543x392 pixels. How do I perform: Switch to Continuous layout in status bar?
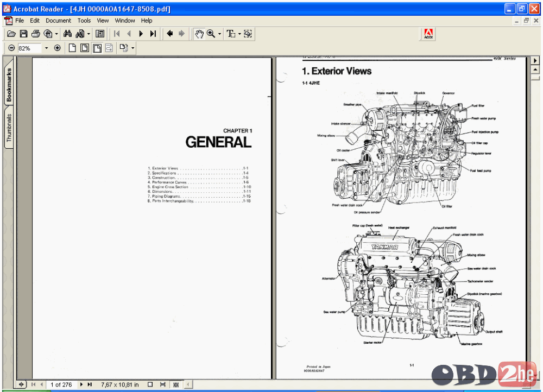(163, 384)
